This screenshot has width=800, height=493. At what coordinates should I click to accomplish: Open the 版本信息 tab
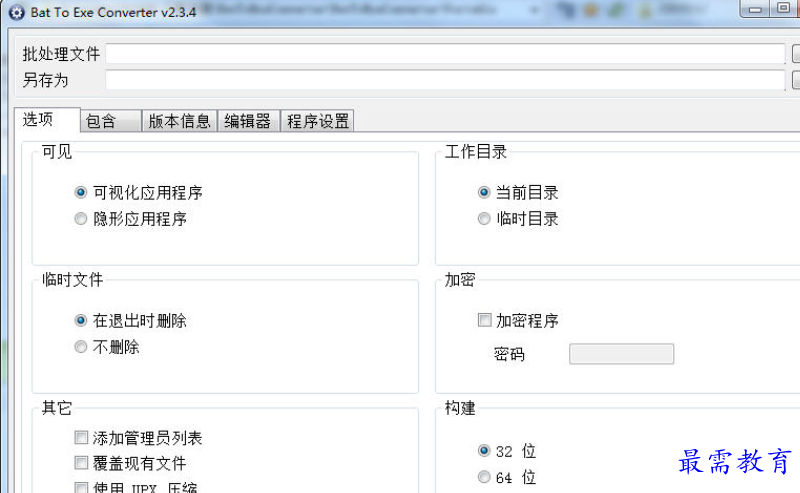coord(180,121)
